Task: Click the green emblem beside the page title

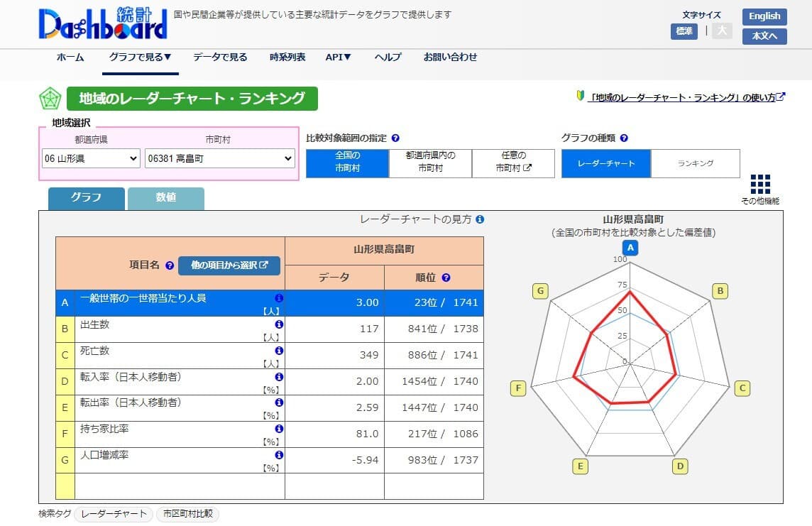Action: pos(49,99)
